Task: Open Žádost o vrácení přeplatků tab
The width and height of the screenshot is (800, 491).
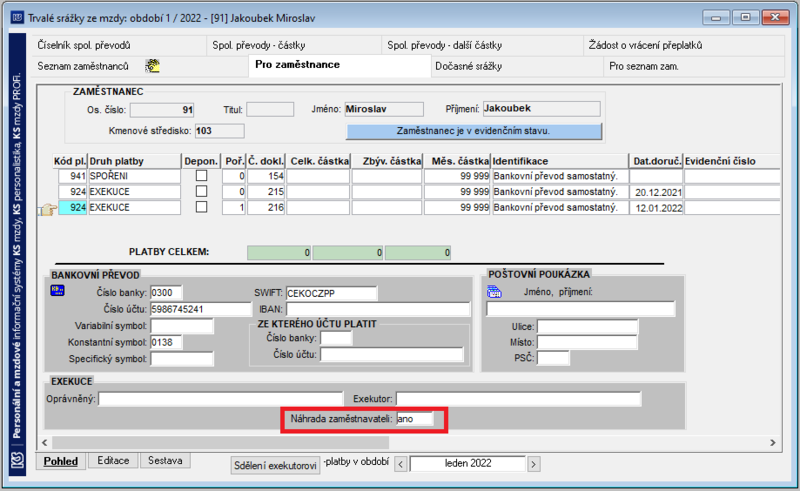Action: (684, 45)
